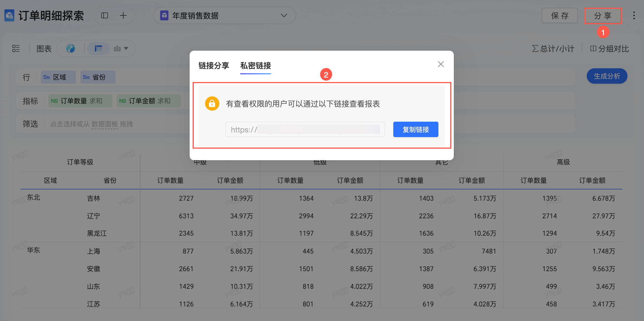The height and width of the screenshot is (321, 644).
Task: Click the orange lock icon
Action: click(212, 104)
